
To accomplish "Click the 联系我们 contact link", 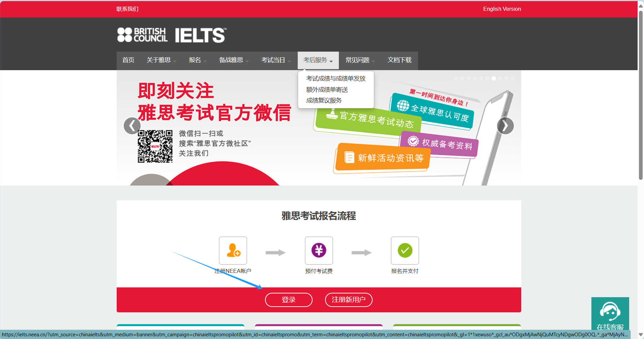I will pos(127,9).
